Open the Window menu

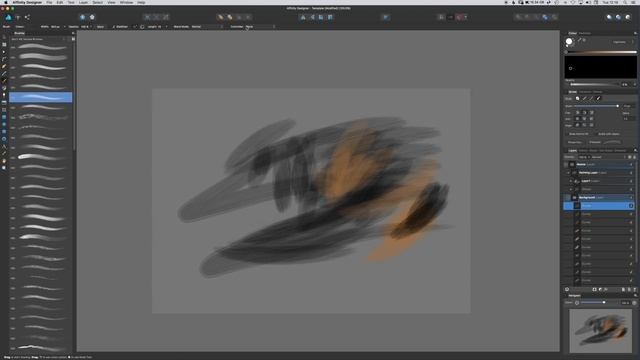[x=126, y=2]
